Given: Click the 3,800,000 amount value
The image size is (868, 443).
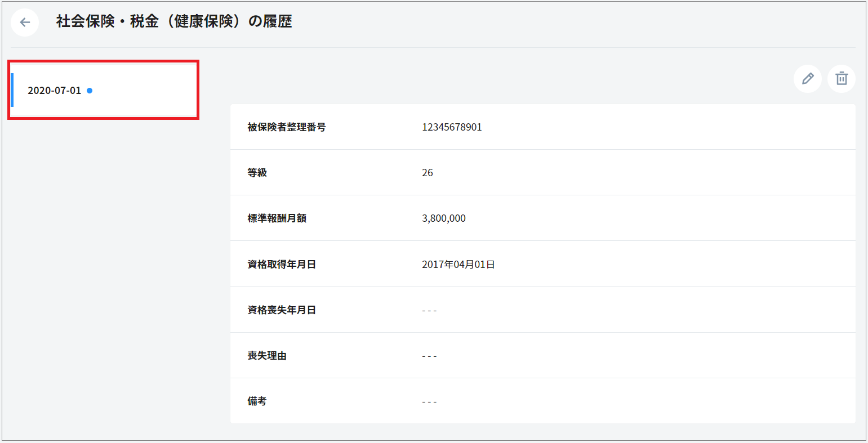Looking at the screenshot, I should tap(444, 218).
